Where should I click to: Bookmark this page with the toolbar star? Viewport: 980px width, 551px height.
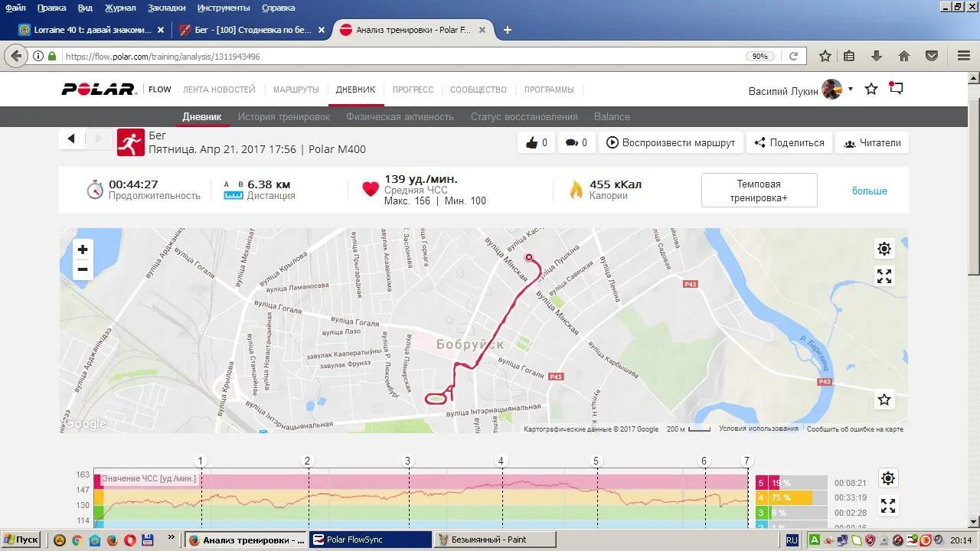(x=825, y=56)
